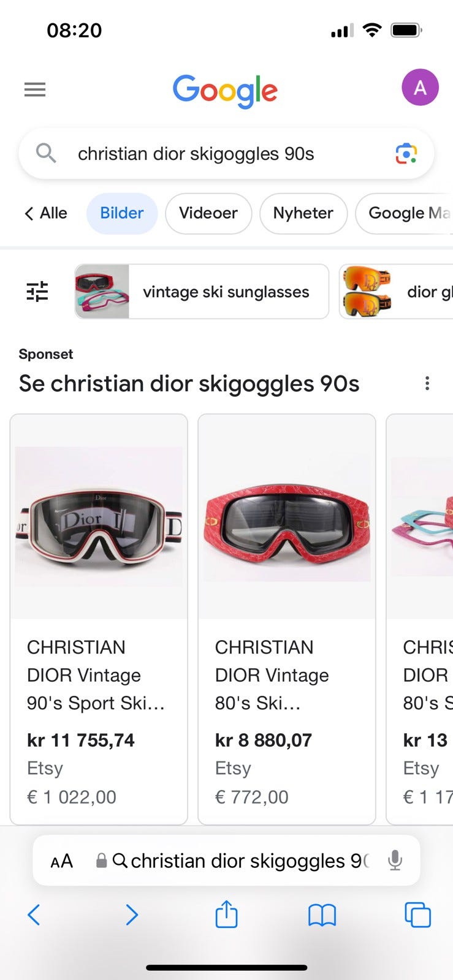Switch to the Nyheter tab
Image resolution: width=453 pixels, height=980 pixels.
pos(303,213)
